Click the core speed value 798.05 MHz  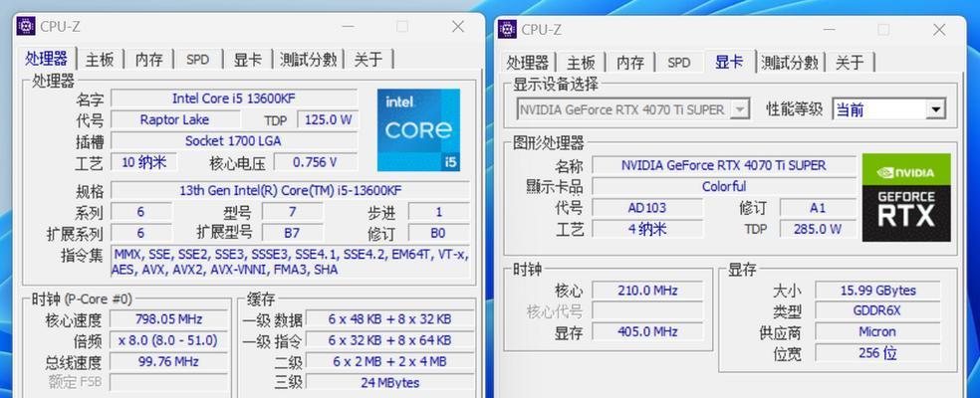(x=168, y=319)
